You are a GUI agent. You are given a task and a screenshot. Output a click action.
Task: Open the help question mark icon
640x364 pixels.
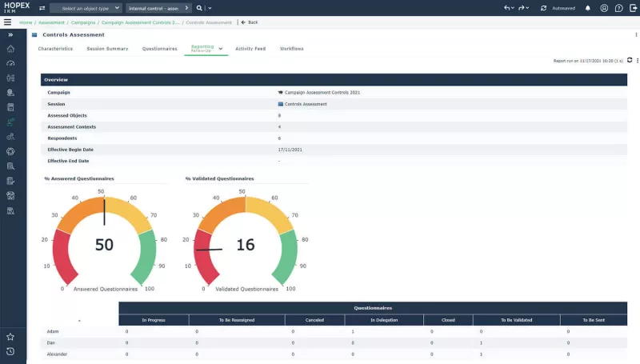618,8
